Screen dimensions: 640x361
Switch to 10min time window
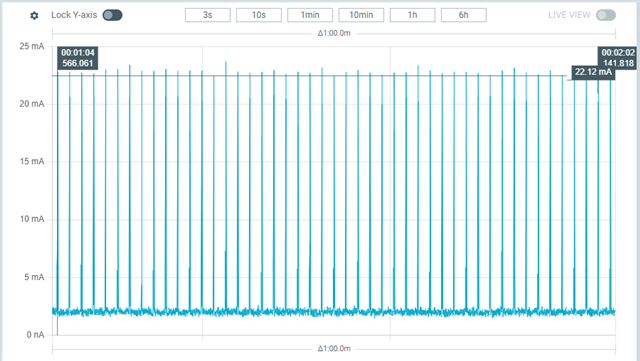coord(361,15)
